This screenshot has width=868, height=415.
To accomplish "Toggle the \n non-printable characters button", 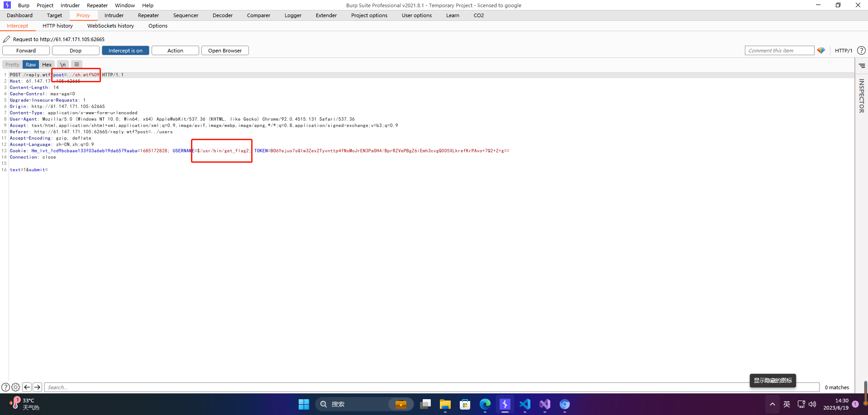I will (x=63, y=65).
